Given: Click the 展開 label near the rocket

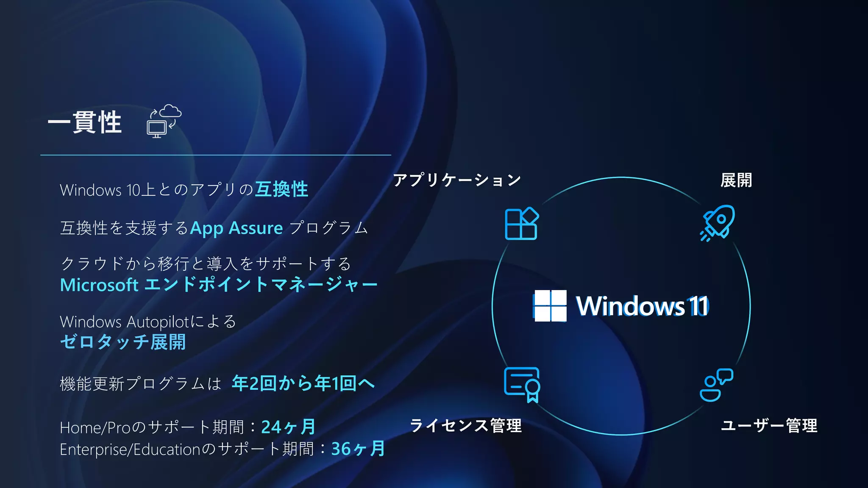Looking at the screenshot, I should (736, 180).
